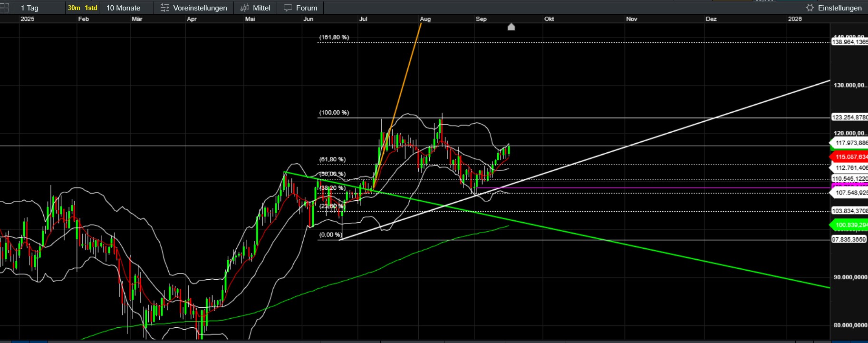Click the 103.834,3708 price tag
Image resolution: width=868 pixels, height=343 pixels.
(849, 211)
